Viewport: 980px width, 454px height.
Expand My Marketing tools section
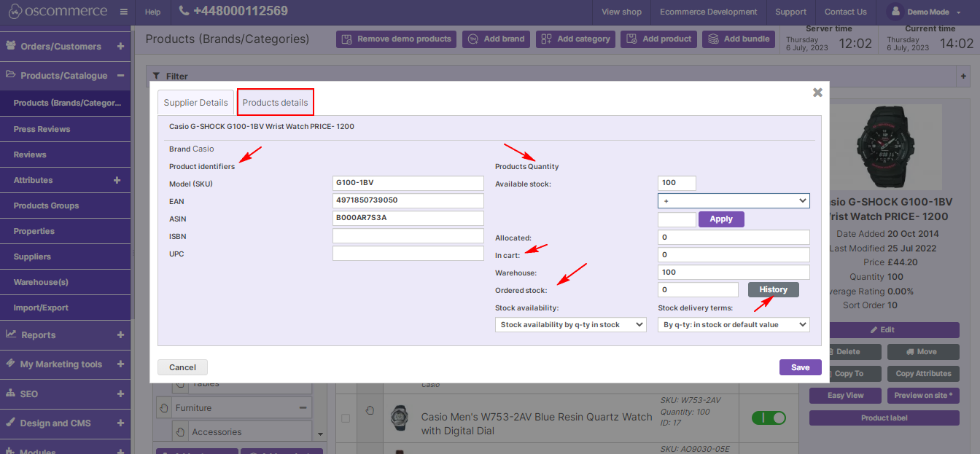(x=120, y=364)
